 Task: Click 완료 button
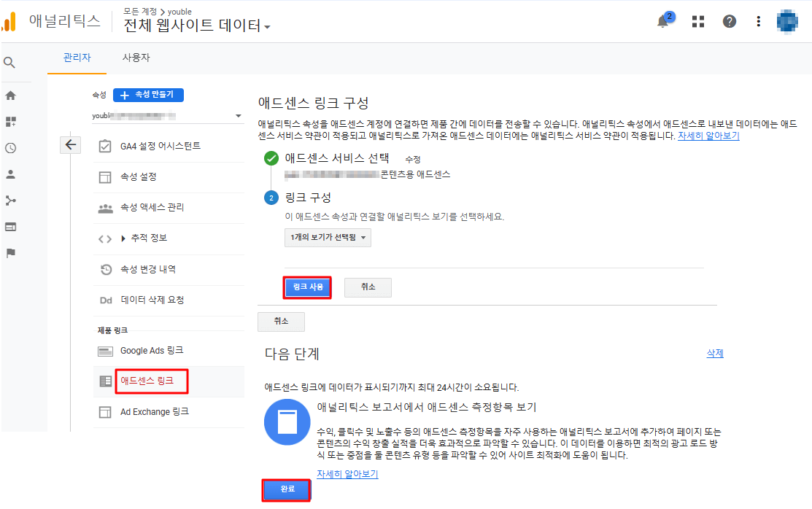click(x=287, y=489)
